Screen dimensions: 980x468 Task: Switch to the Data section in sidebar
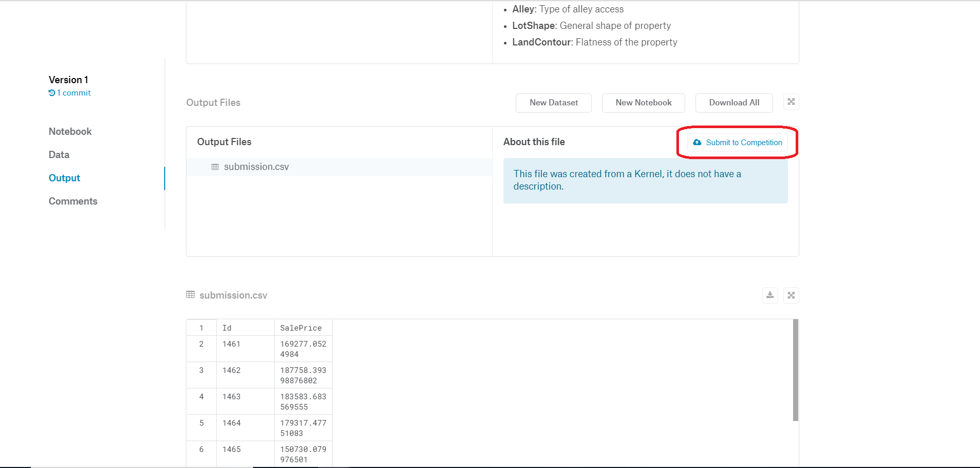pyautogui.click(x=58, y=154)
